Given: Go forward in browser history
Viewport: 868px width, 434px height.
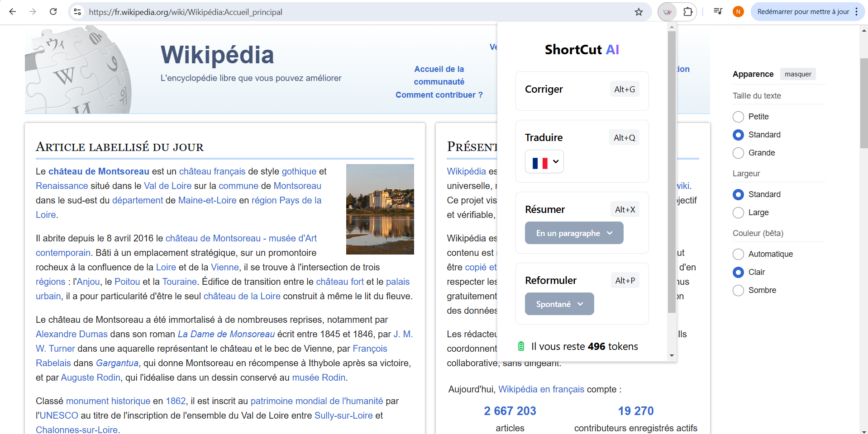Looking at the screenshot, I should (33, 12).
